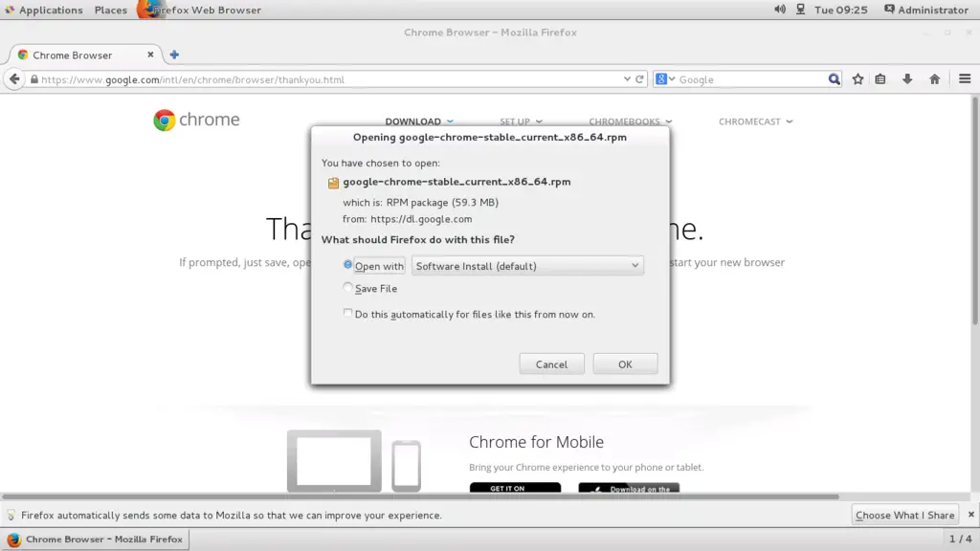Click the clock showing Tue 09:25
This screenshot has width=980, height=551.
point(840,10)
